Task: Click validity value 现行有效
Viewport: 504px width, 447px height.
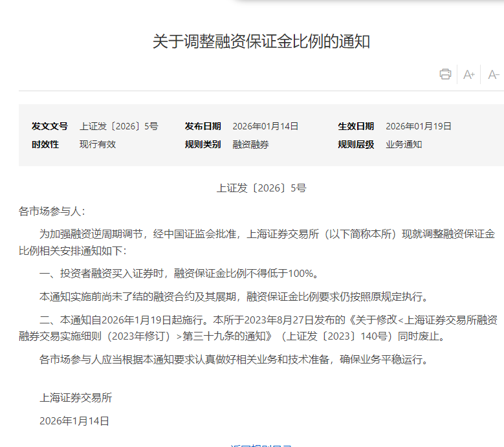Action: coord(98,145)
